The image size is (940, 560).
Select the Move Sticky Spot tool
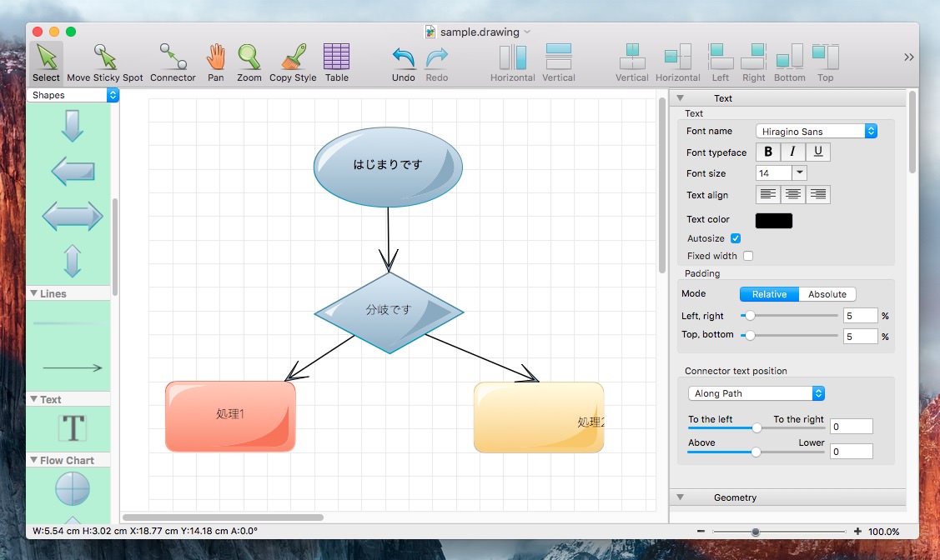coord(105,59)
